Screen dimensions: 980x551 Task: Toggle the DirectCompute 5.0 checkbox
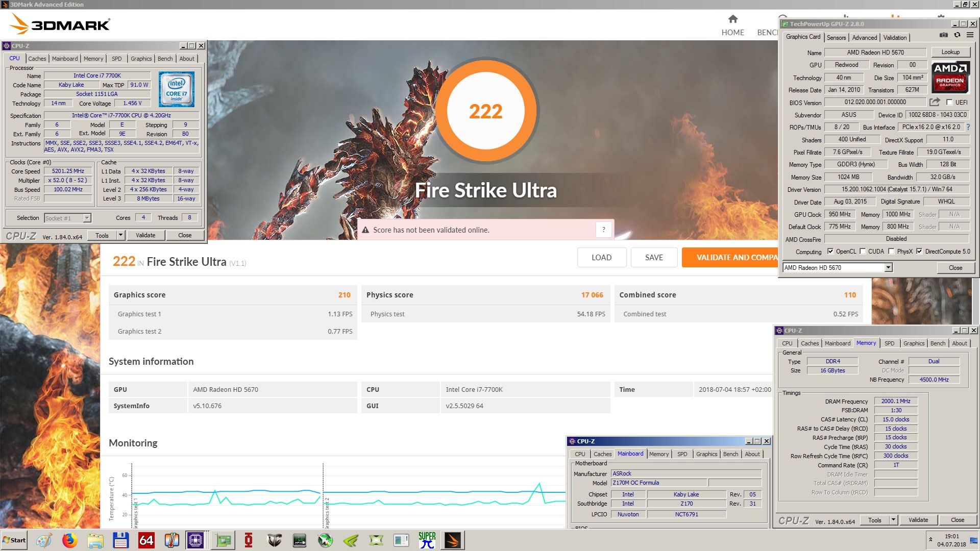(919, 251)
